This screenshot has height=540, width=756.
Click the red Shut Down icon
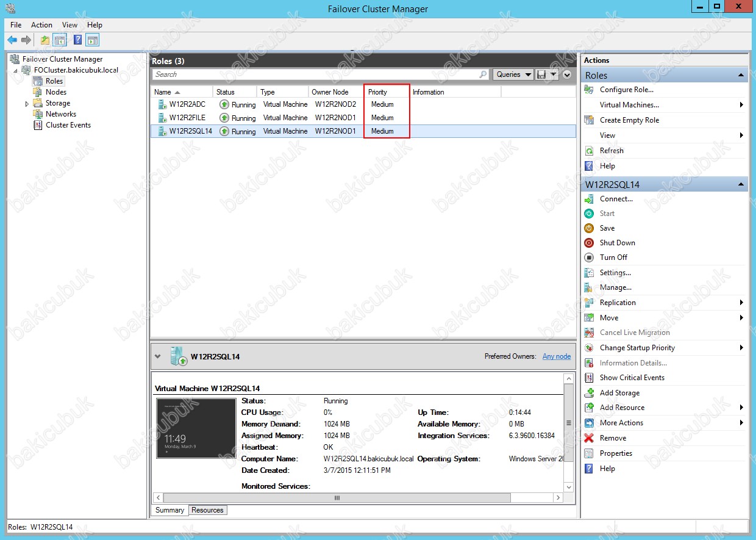[589, 243]
